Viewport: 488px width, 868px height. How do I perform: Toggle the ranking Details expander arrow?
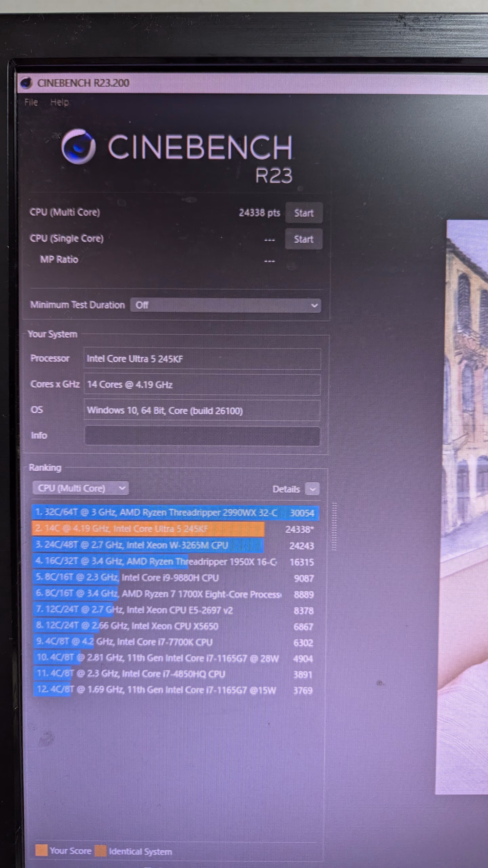click(x=312, y=489)
